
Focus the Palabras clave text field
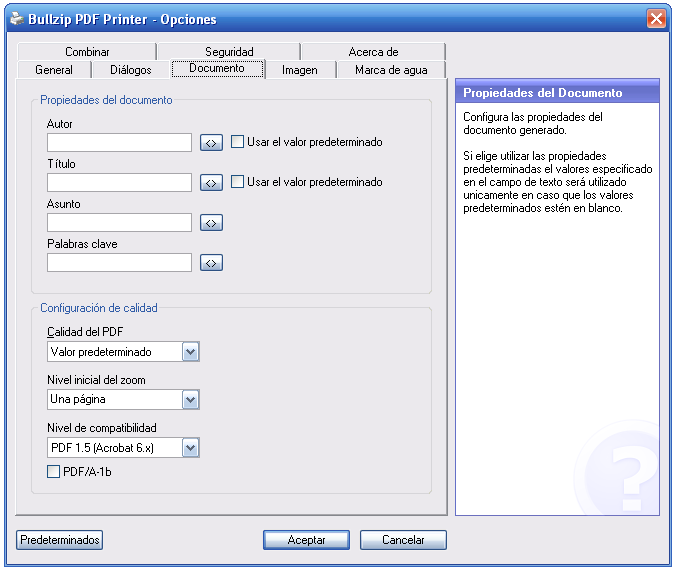click(119, 263)
